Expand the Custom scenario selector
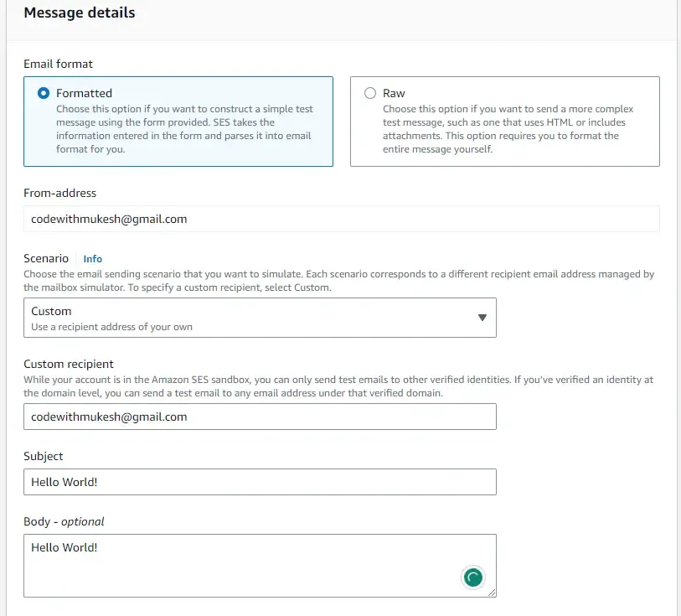 260,317
